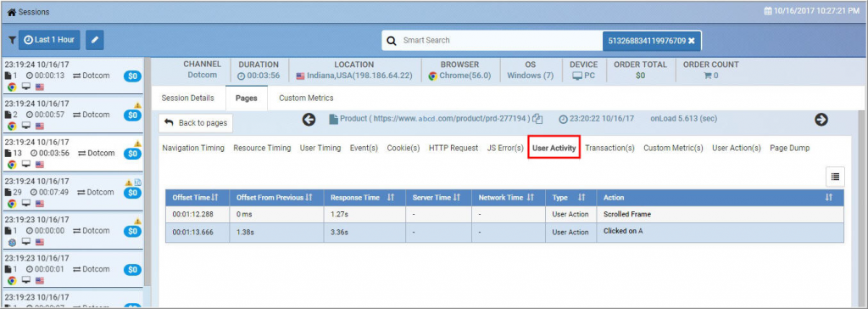The image size is (868, 309).
Task: Go to previous page with left arrow
Action: click(309, 120)
